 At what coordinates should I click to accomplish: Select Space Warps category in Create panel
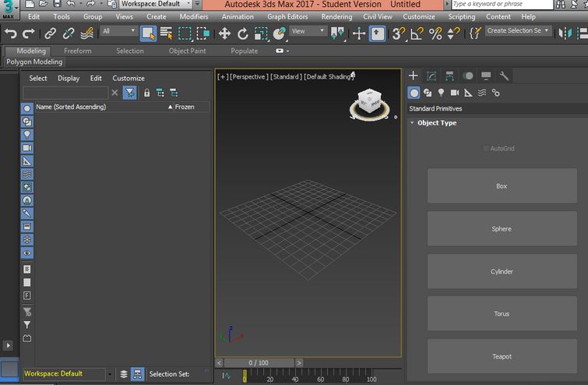pos(482,93)
